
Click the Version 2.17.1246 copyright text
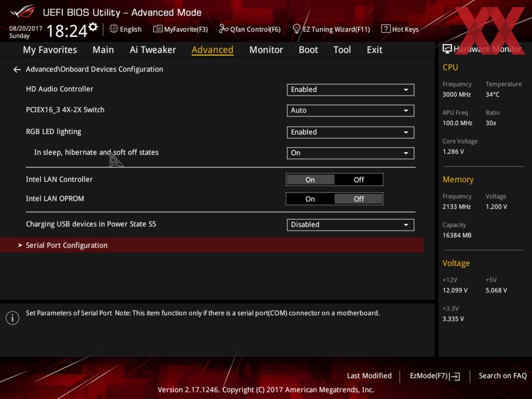(266, 390)
